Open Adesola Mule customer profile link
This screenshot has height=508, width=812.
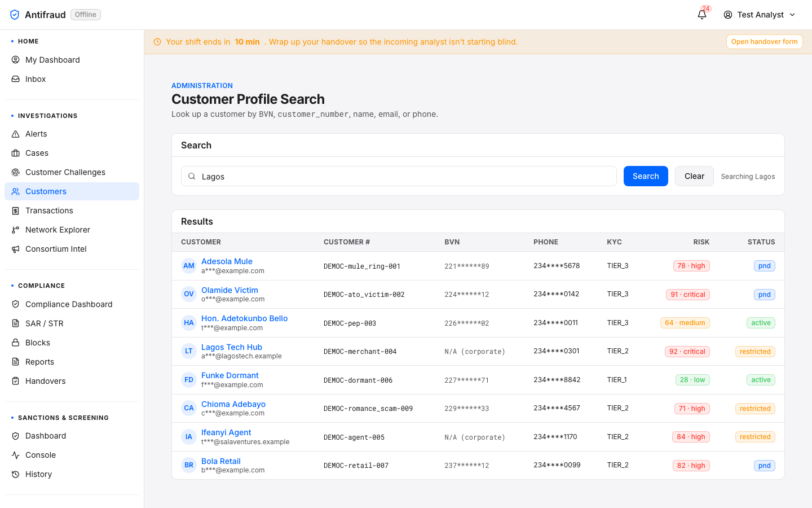(x=227, y=261)
